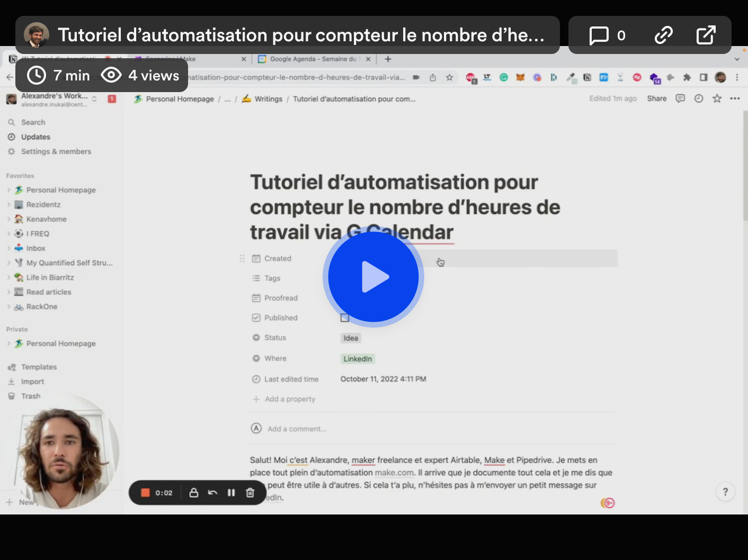The width and height of the screenshot is (748, 560).
Task: Close the Google Agenda tab
Action: click(x=368, y=59)
